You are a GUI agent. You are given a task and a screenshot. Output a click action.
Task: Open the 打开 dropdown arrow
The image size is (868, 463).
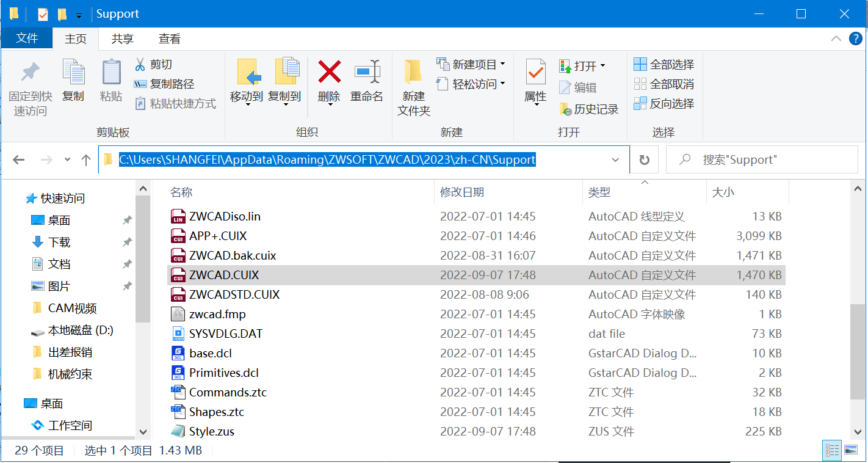tap(602, 65)
